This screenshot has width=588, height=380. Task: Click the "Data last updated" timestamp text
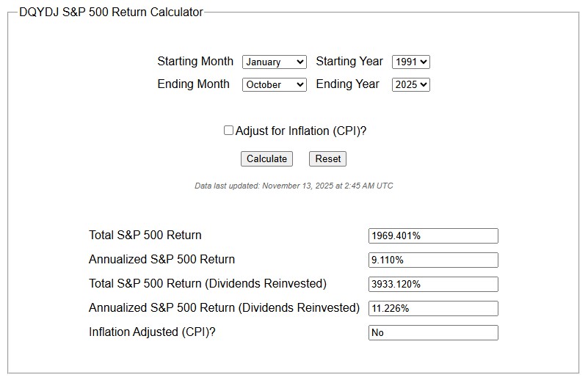pos(294,186)
